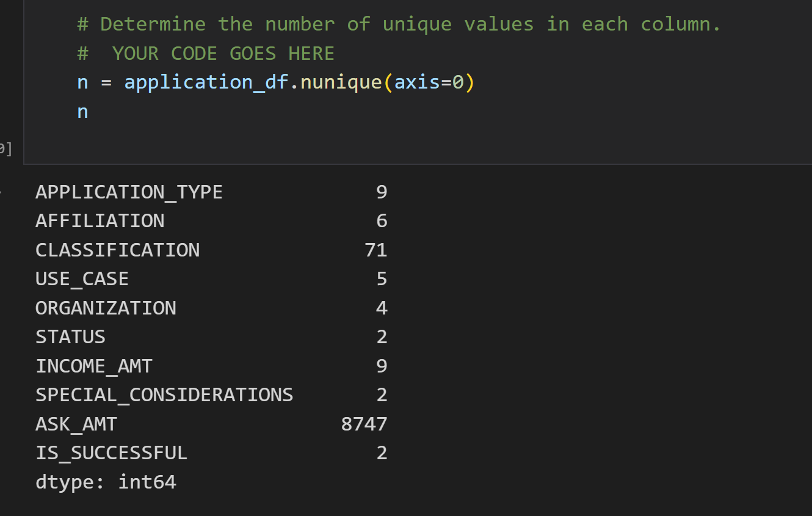Click the ORGANIZATION output label

pyautogui.click(x=106, y=308)
